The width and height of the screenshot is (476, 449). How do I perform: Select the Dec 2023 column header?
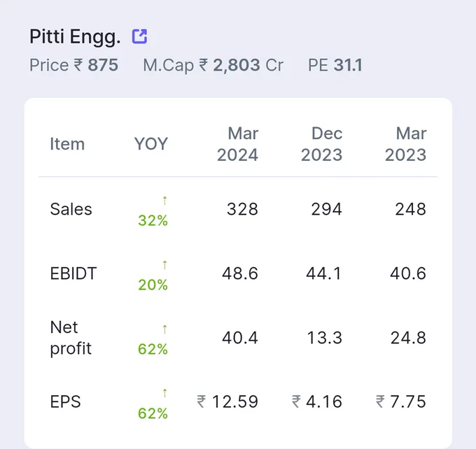pyautogui.click(x=321, y=144)
